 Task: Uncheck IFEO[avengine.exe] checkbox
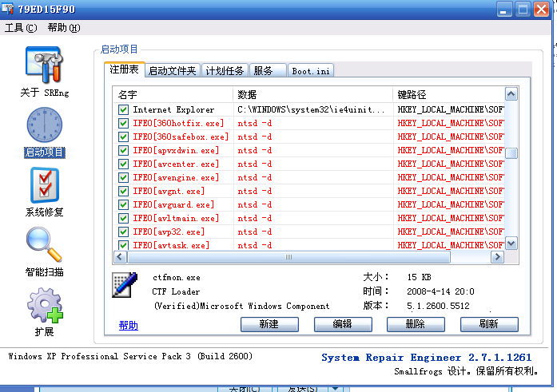pyautogui.click(x=123, y=177)
